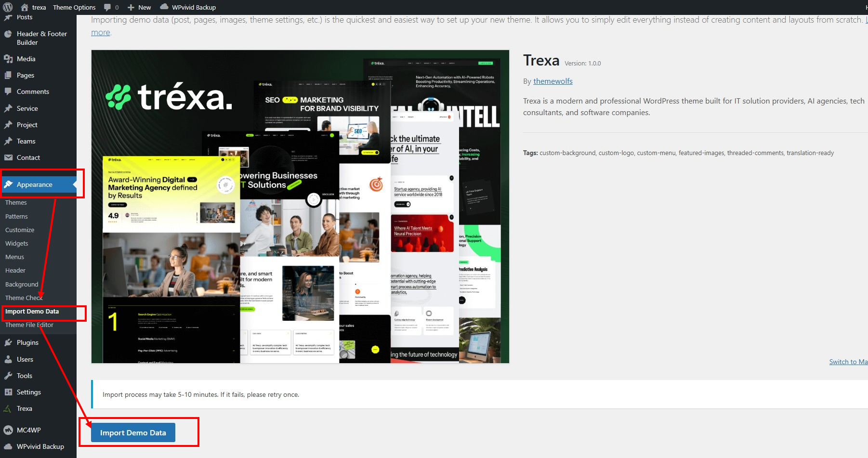This screenshot has width=868, height=458.
Task: Open the New content dropdown in admin bar
Action: pyautogui.click(x=139, y=7)
